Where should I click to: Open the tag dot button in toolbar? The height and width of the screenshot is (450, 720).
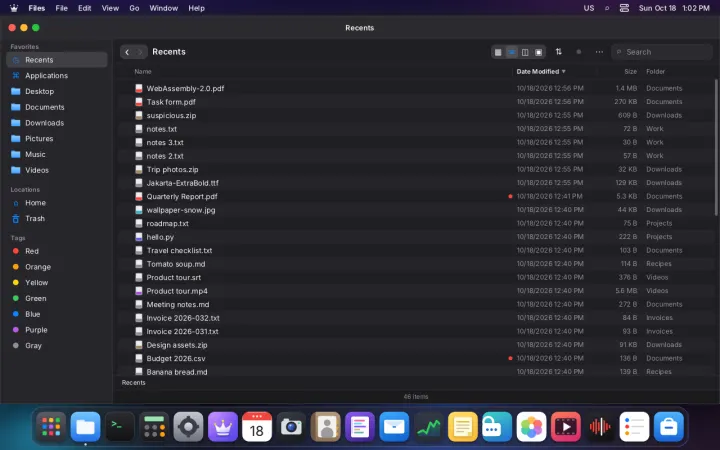point(579,52)
